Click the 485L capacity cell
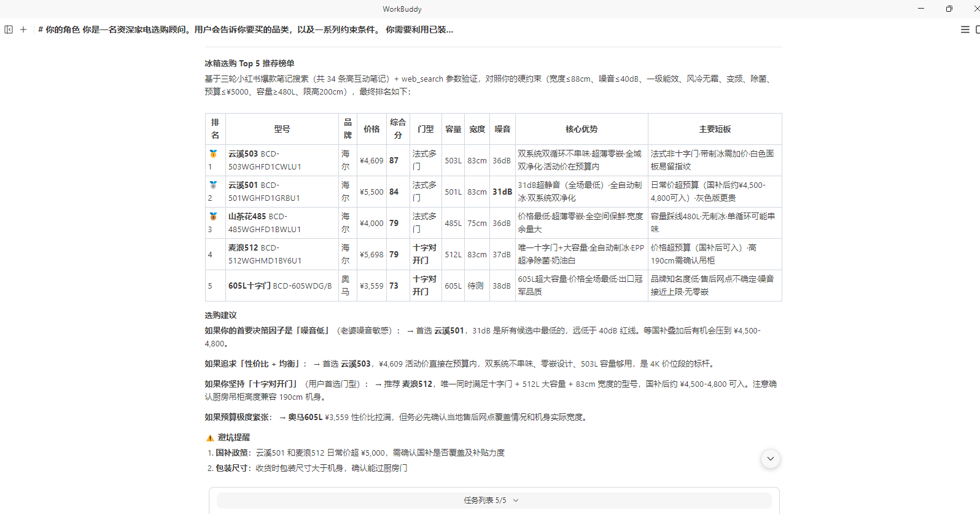This screenshot has width=980, height=514. pos(453,223)
